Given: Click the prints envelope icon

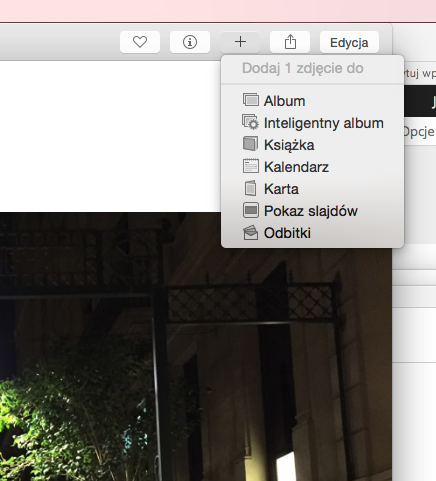Looking at the screenshot, I should coord(251,233).
